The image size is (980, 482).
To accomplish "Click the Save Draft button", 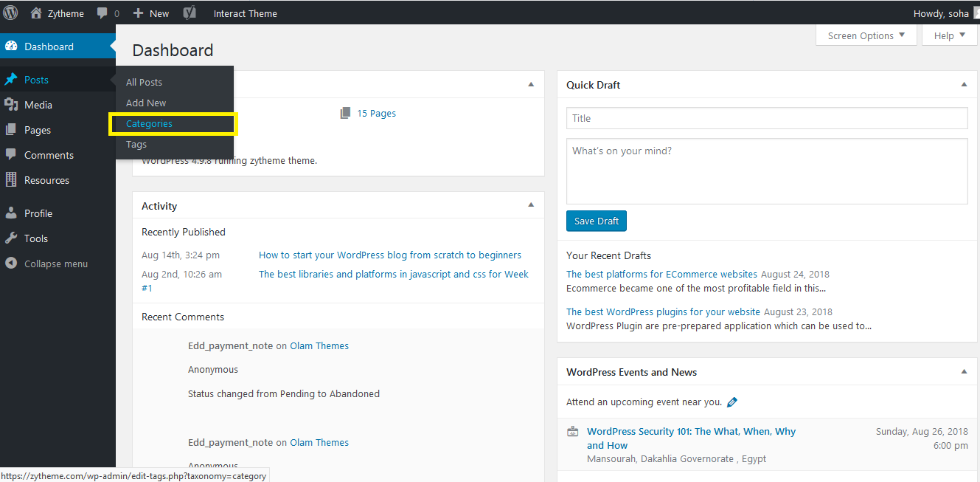I will coord(597,221).
